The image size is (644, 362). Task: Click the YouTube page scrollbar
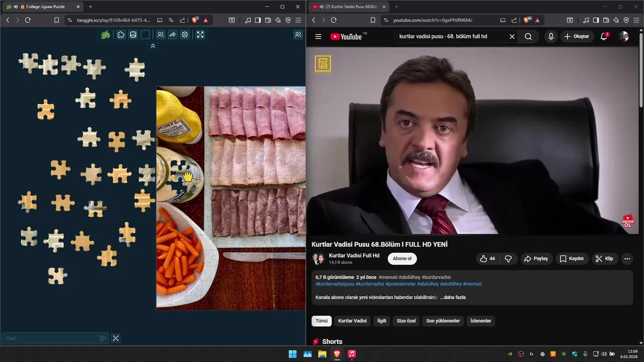(641, 70)
